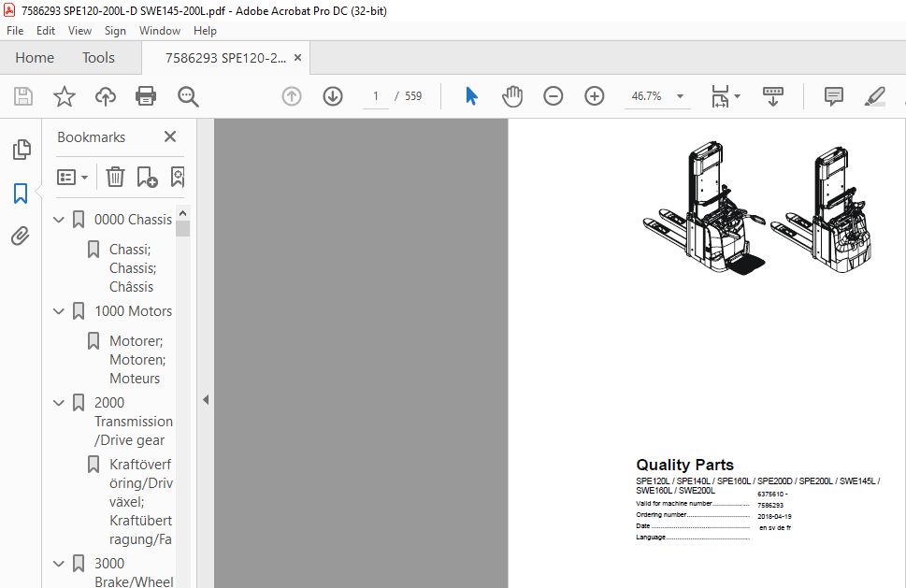Close the document tab 7586293 SPE120-2...

tap(297, 57)
